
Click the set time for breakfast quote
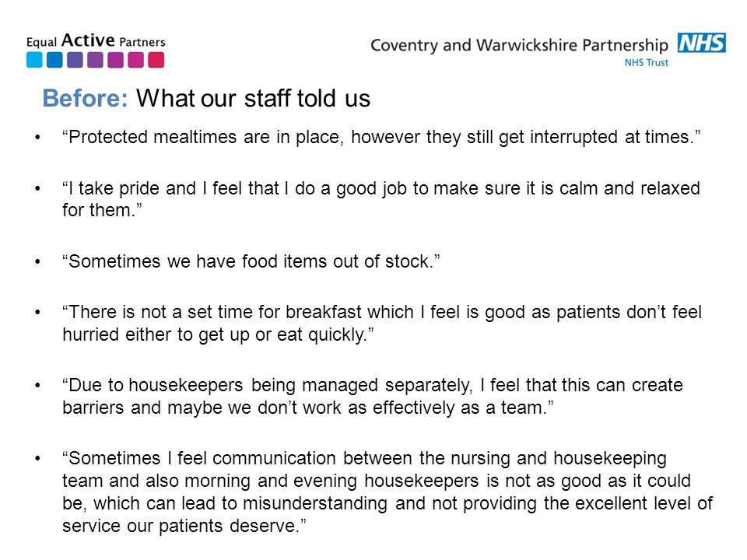[x=382, y=324]
